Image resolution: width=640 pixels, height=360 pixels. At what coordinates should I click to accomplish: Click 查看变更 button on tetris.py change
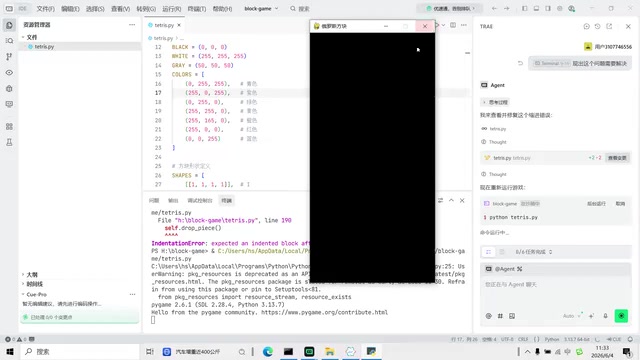(x=617, y=158)
